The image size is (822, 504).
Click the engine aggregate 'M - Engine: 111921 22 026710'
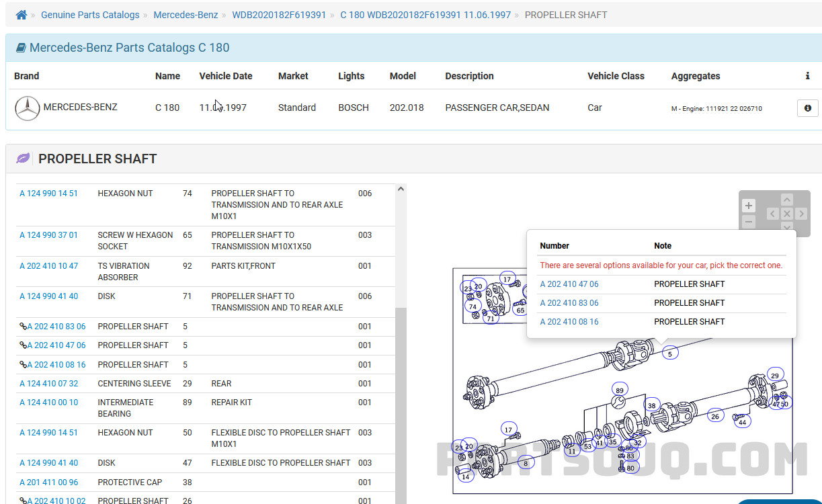716,108
